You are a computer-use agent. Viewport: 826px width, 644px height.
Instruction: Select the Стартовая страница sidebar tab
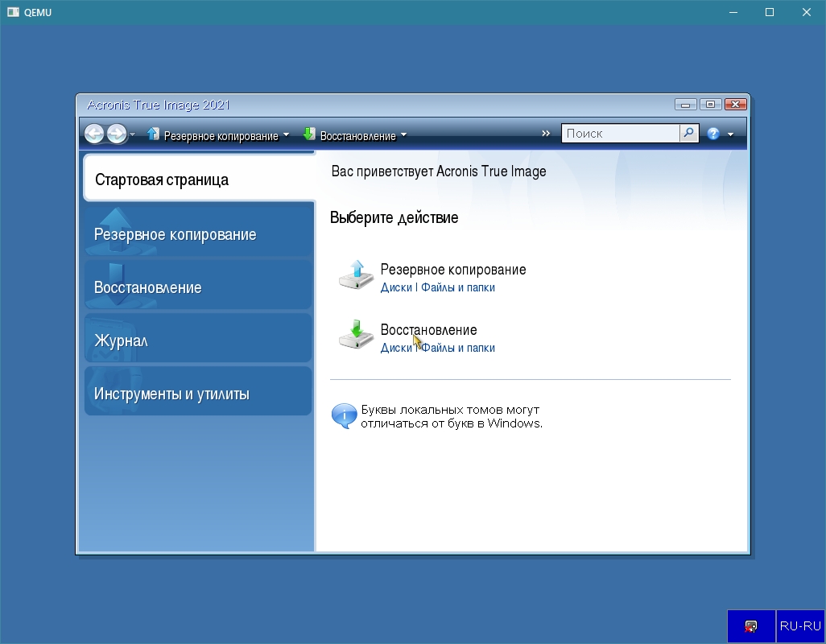click(199, 179)
